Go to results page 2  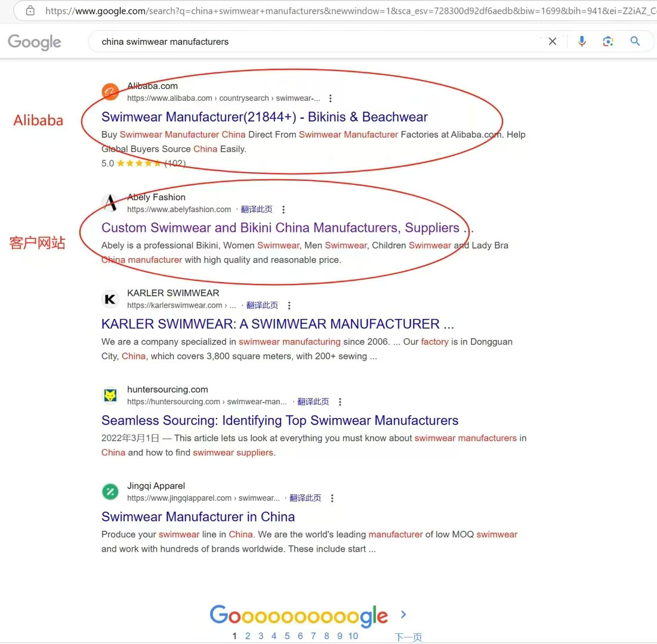click(x=248, y=636)
